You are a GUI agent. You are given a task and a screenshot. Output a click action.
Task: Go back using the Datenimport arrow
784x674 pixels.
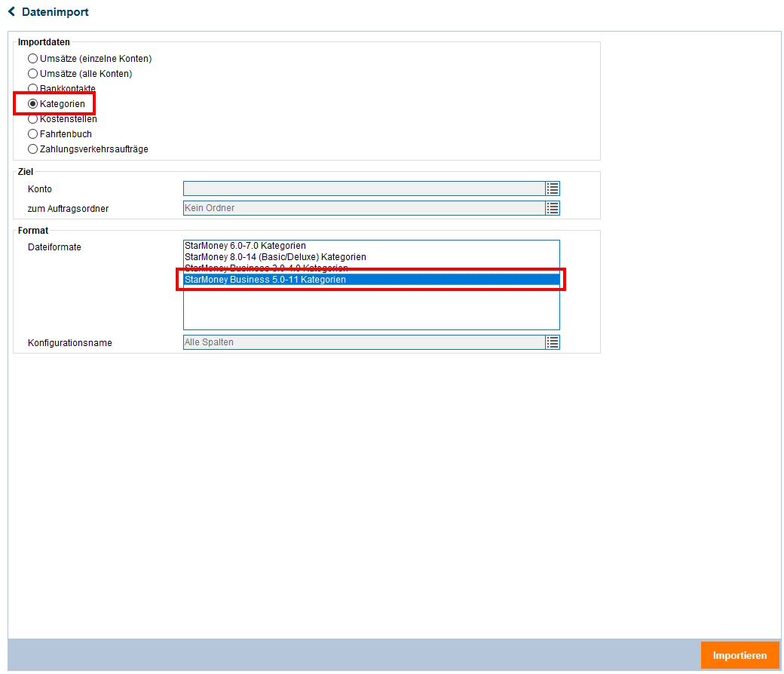click(x=11, y=11)
